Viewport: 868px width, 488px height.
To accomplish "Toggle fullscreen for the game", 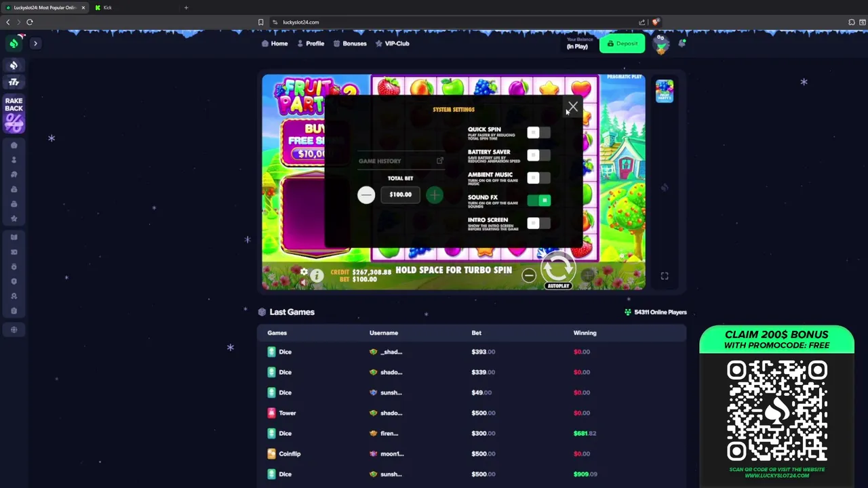I will pyautogui.click(x=665, y=276).
